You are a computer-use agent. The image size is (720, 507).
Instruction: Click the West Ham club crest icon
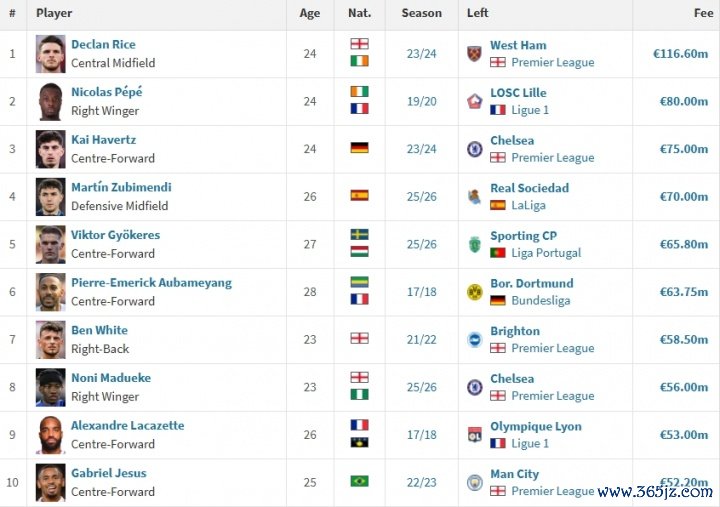[x=474, y=54]
